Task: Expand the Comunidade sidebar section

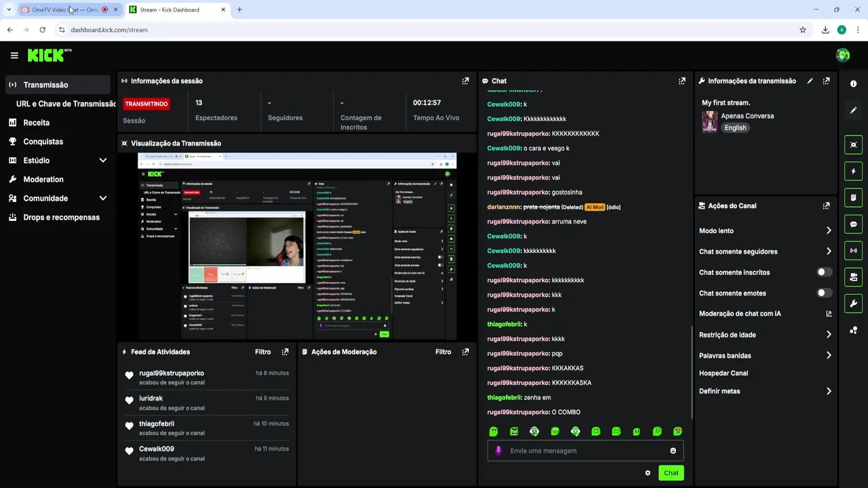Action: click(103, 199)
